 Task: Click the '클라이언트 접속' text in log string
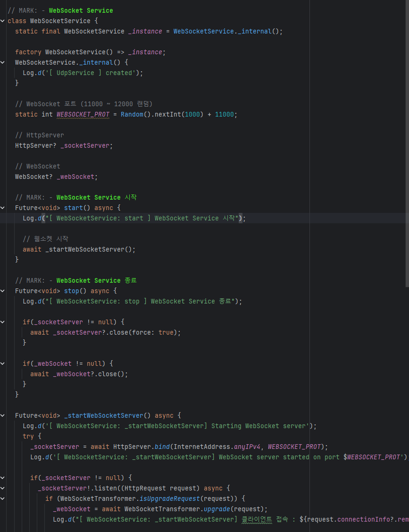[265, 519]
